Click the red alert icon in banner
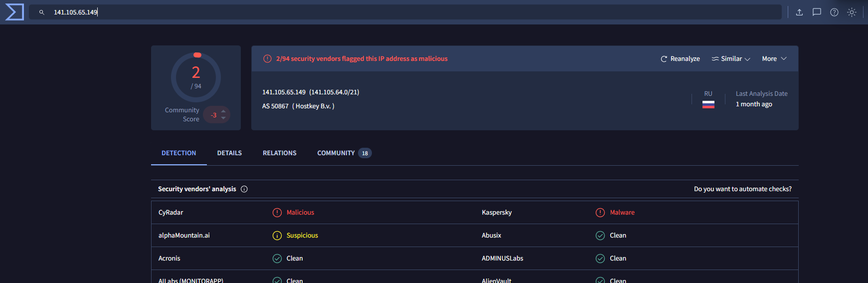 click(267, 59)
